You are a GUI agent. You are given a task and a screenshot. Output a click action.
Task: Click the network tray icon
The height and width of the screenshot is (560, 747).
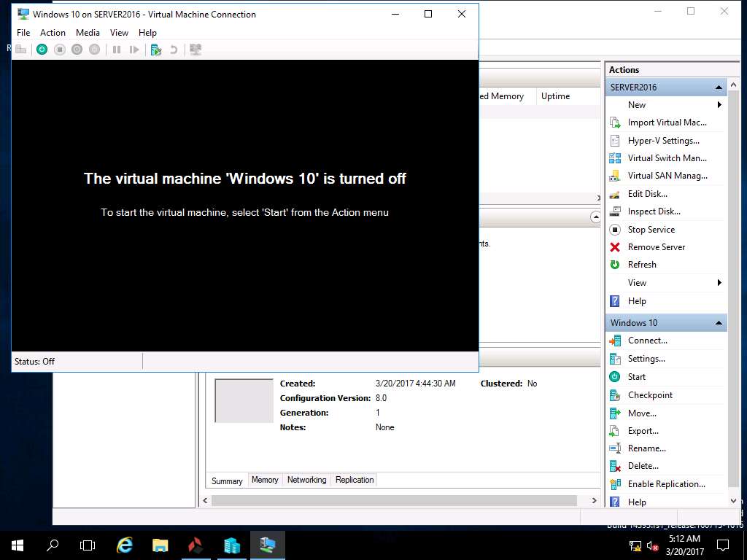(x=635, y=545)
